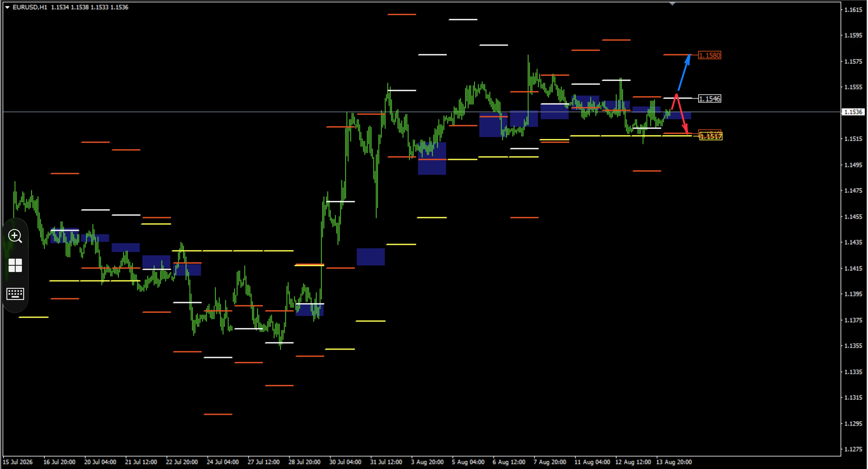Click the 1.1395 price scale value
This screenshot has width=868, height=469.
click(x=853, y=294)
